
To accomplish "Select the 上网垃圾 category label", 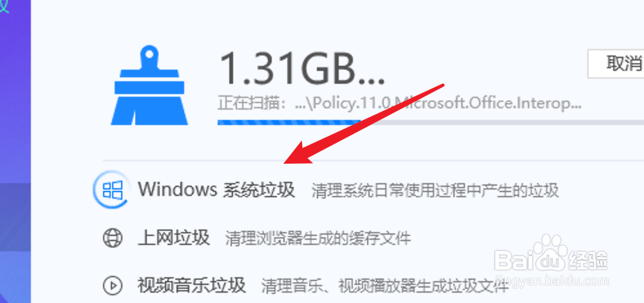I will (x=174, y=238).
